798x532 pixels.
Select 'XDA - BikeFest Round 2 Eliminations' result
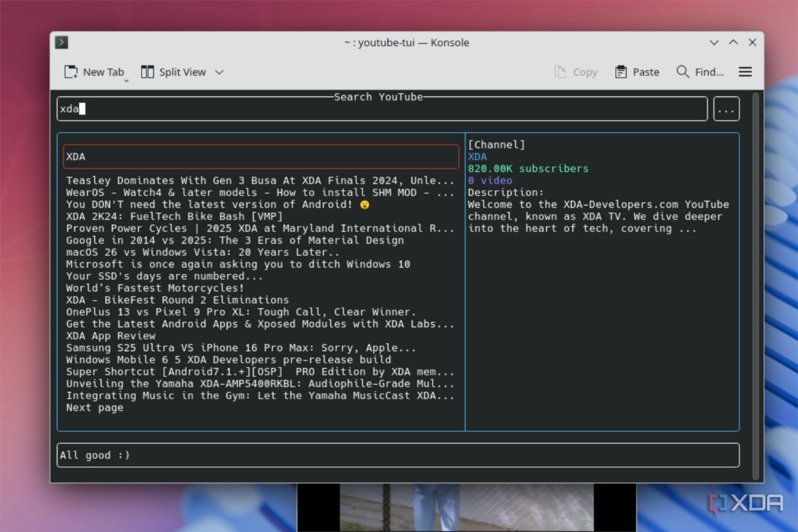[177, 300]
